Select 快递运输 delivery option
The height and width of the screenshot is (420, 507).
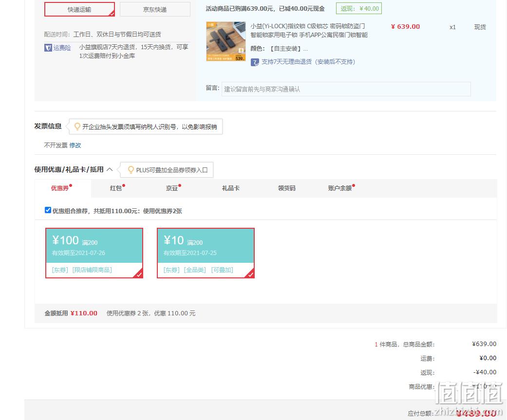click(79, 9)
